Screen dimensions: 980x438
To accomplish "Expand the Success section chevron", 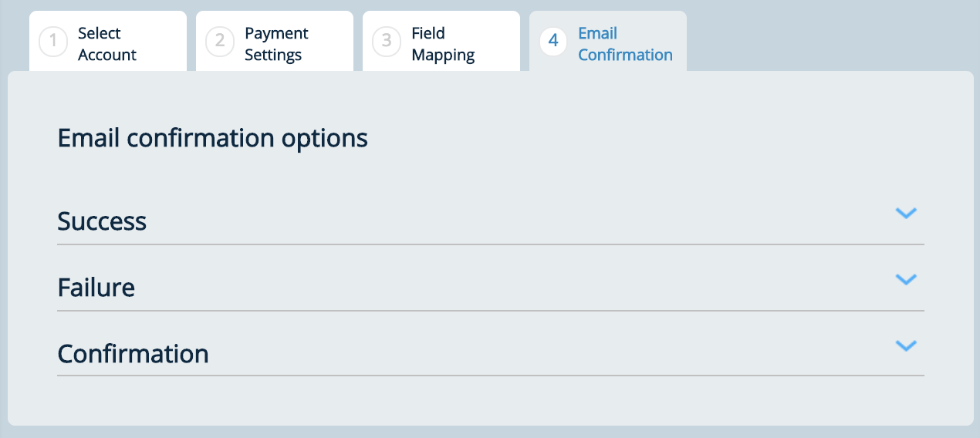I will (905, 213).
